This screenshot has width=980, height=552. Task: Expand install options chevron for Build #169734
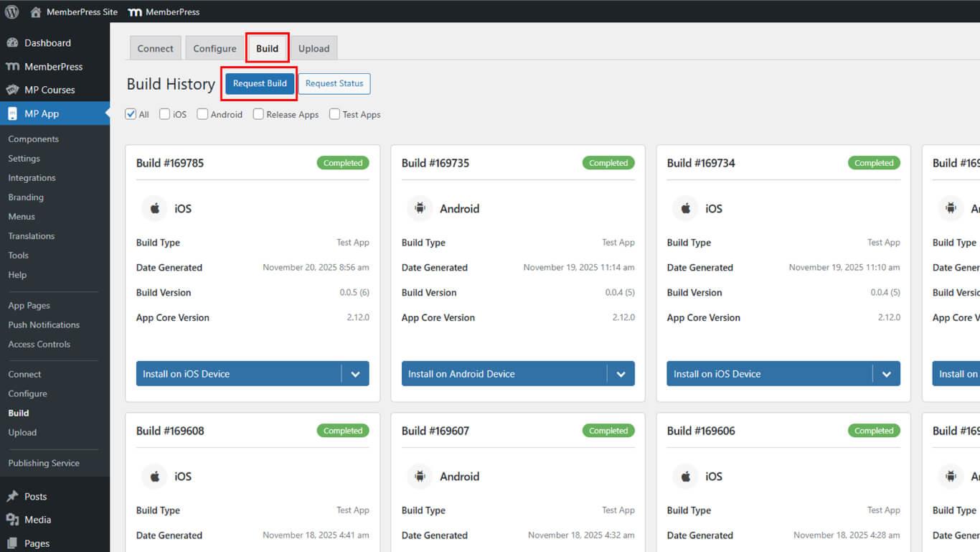click(x=886, y=374)
